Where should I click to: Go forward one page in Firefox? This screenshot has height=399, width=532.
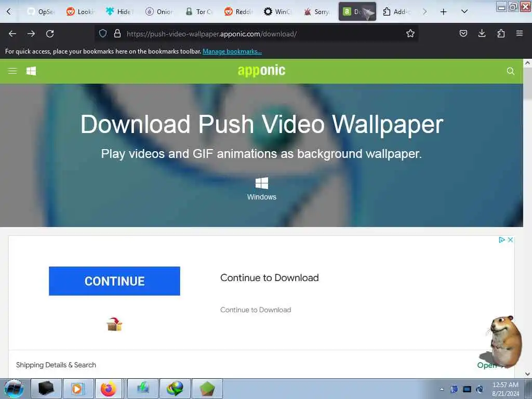pyautogui.click(x=31, y=34)
